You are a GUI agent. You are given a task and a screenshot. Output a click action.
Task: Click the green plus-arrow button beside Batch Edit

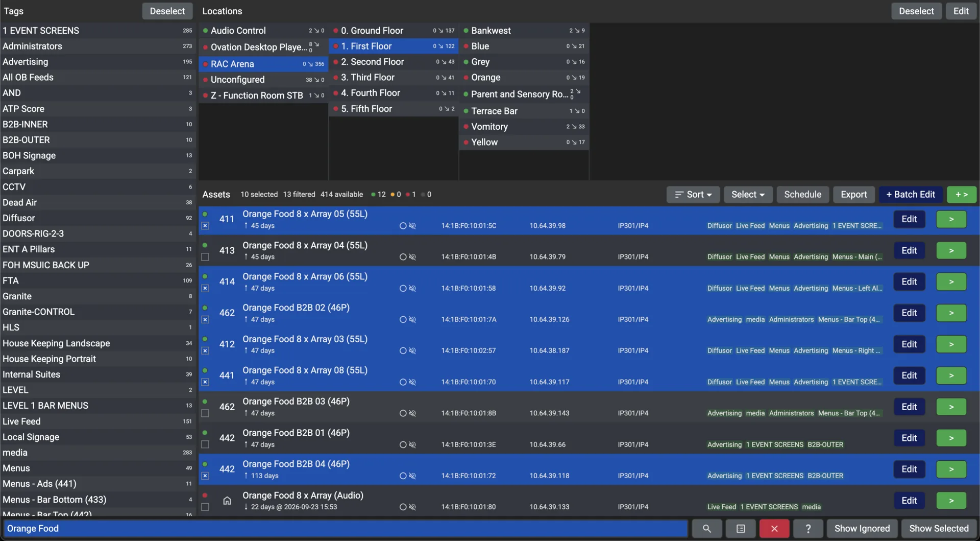962,195
